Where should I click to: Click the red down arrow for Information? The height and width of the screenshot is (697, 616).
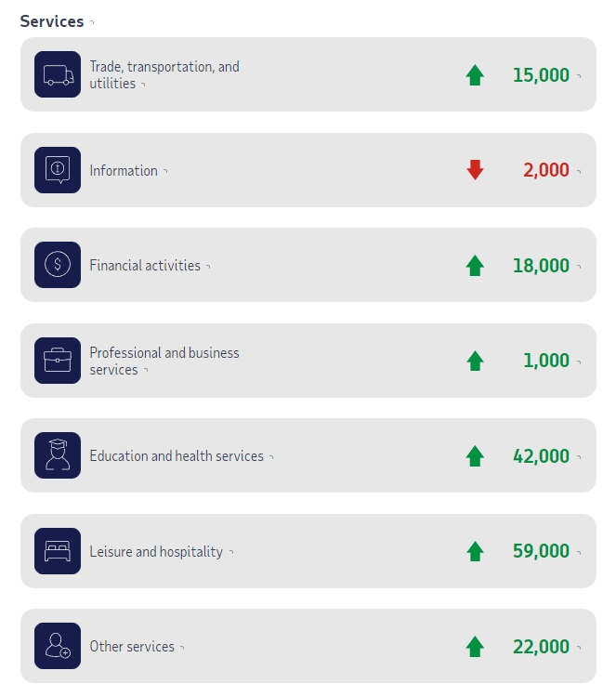coord(475,170)
